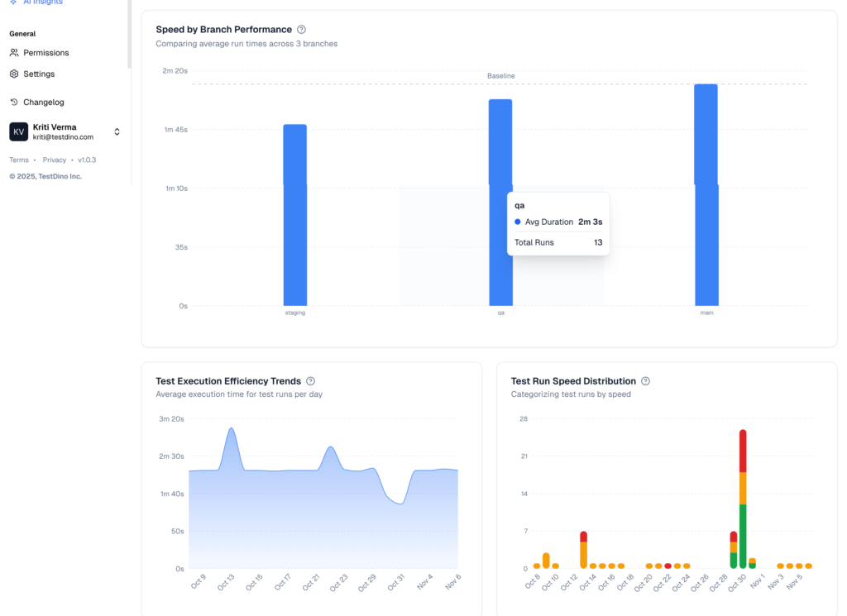
Task: Open the Permissions menu item
Action: click(45, 53)
